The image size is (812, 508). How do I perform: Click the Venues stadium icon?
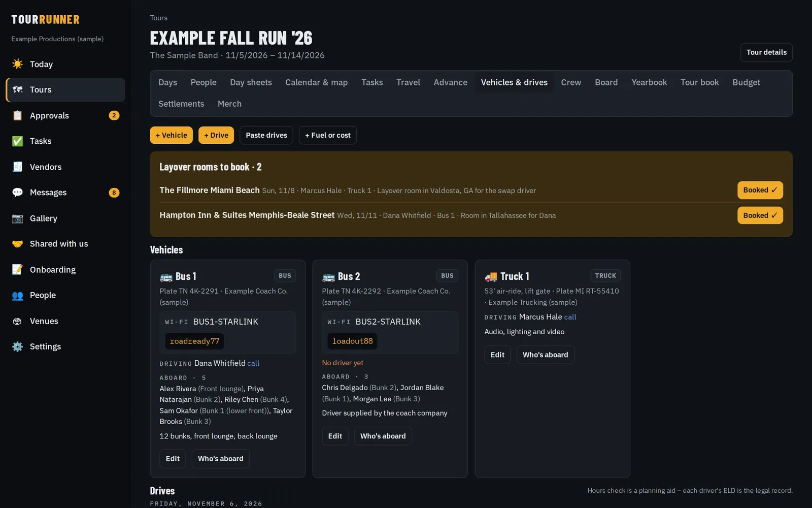point(17,321)
